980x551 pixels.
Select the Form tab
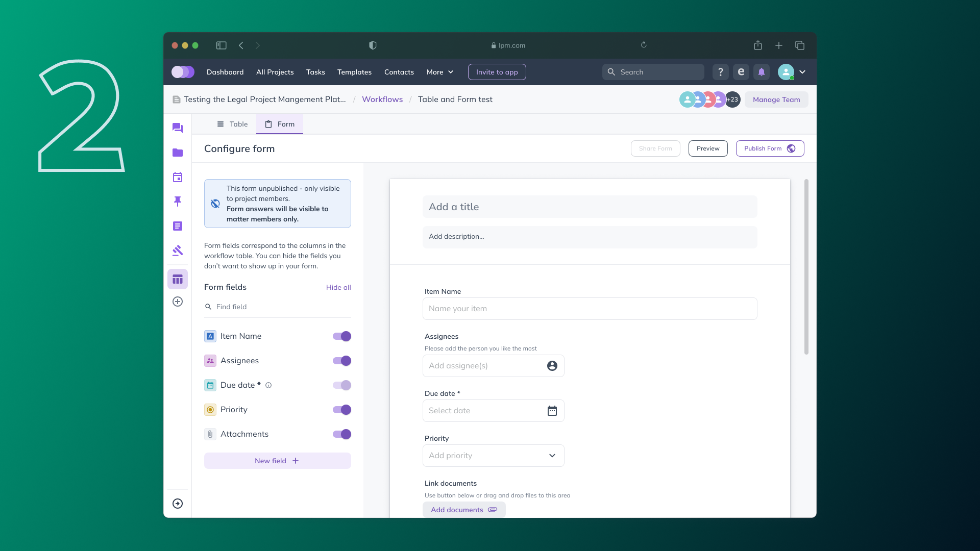coord(280,124)
